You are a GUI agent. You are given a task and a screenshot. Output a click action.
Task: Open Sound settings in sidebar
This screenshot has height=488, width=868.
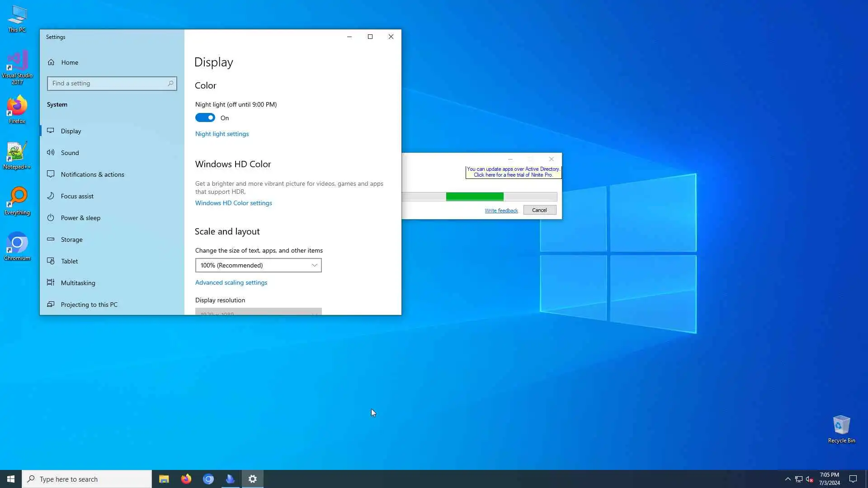point(70,153)
